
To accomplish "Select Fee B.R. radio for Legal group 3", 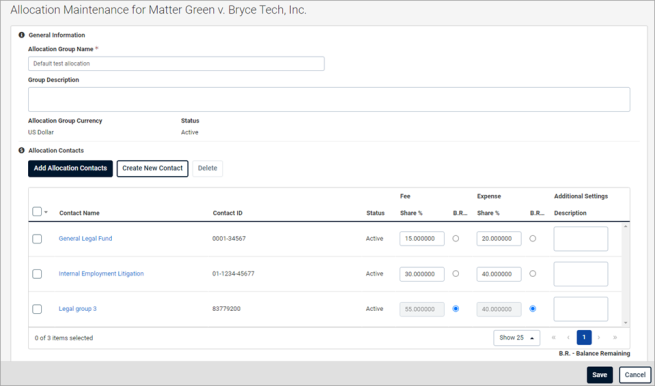I will tap(456, 309).
